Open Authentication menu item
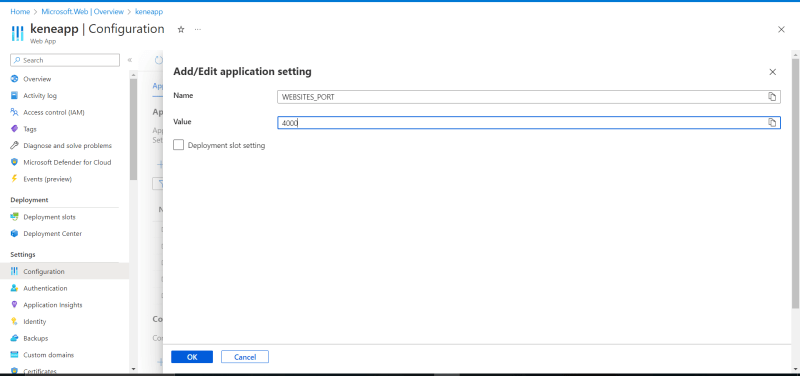800x376 pixels. (x=45, y=288)
